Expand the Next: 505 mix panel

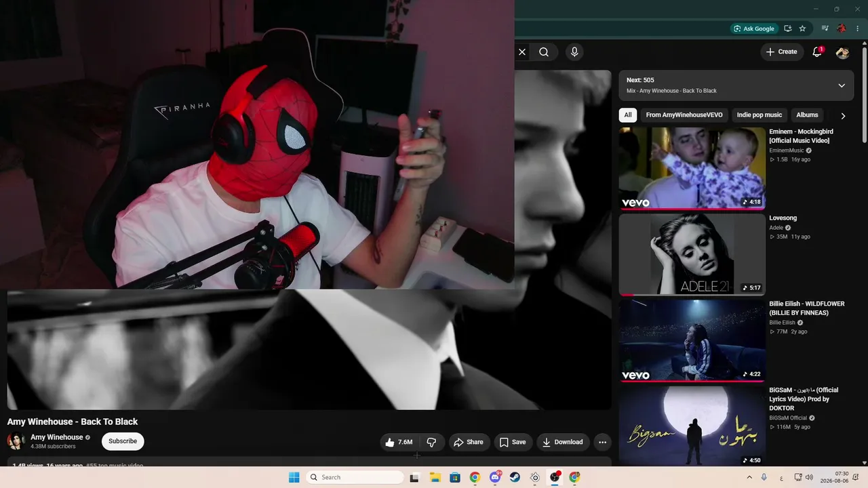click(x=842, y=85)
